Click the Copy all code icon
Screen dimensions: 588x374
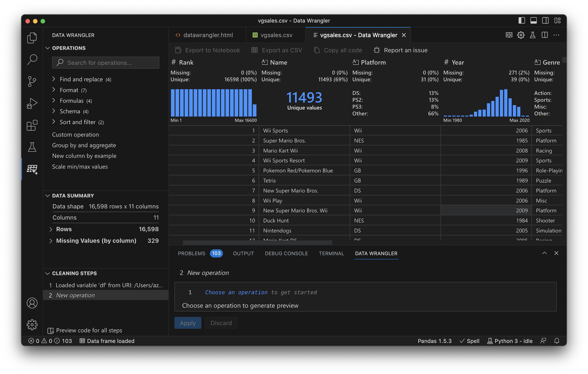coord(316,50)
